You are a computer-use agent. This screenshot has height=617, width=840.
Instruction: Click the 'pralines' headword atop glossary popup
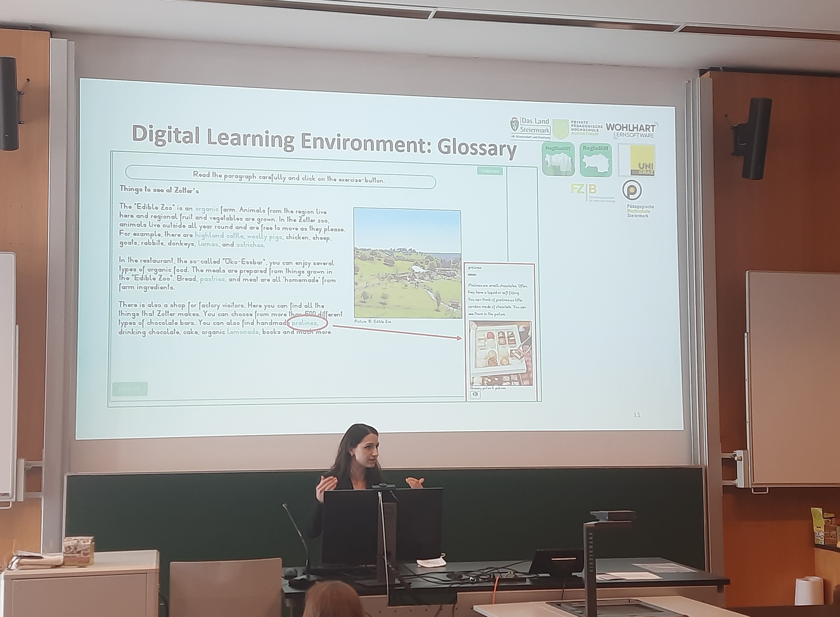pos(475,267)
